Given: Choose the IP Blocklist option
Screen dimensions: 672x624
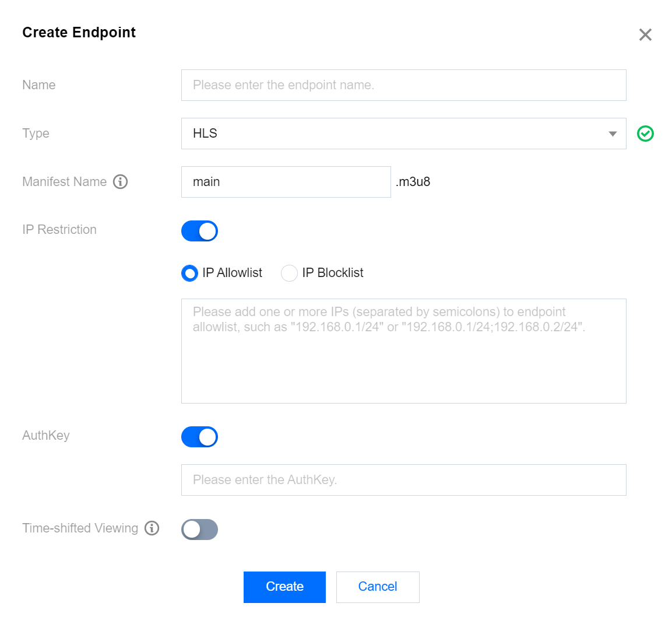Looking at the screenshot, I should pos(290,273).
